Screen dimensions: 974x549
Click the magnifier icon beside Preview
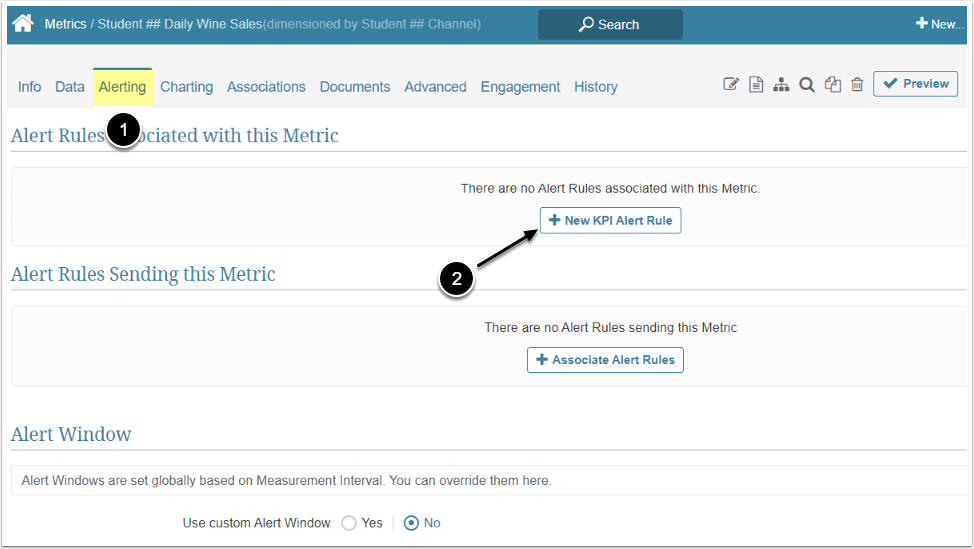(x=806, y=85)
